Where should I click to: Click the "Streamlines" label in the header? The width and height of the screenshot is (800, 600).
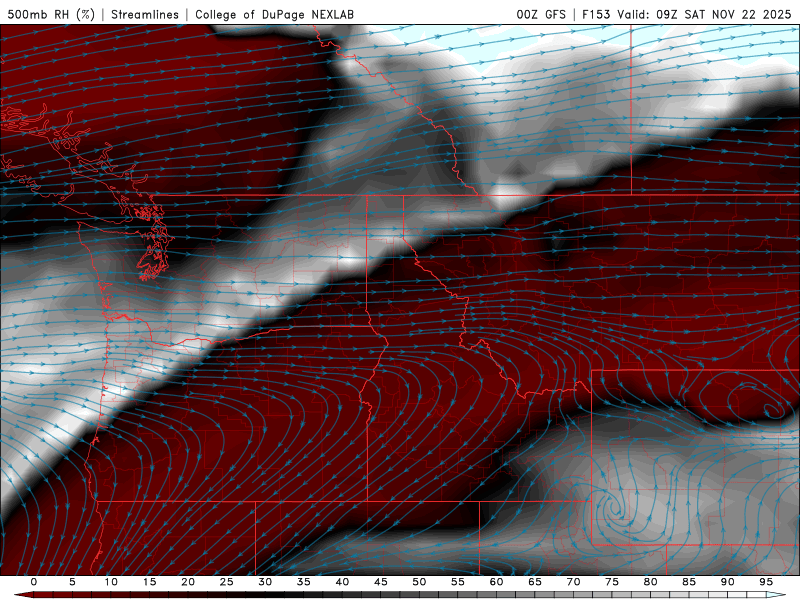[145, 14]
